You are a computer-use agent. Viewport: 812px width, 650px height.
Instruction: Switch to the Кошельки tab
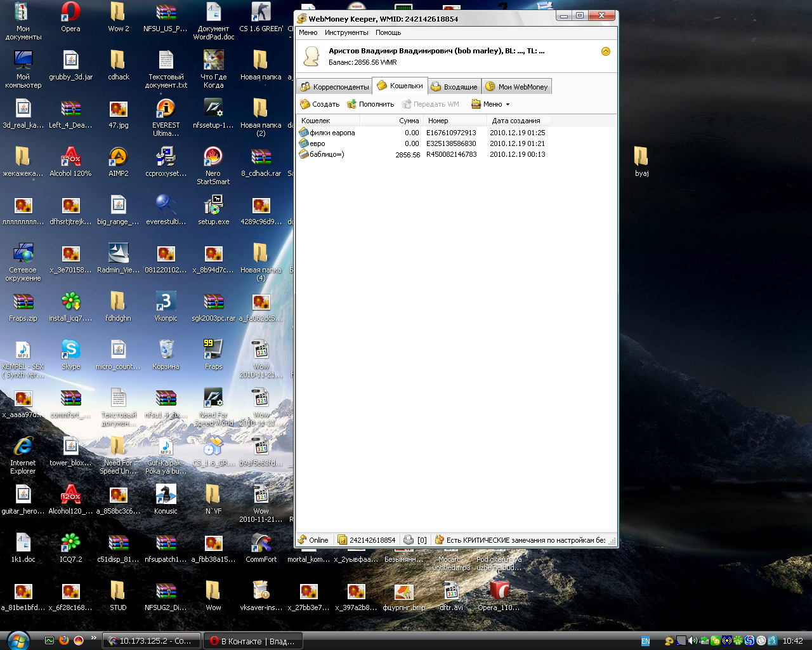click(400, 86)
